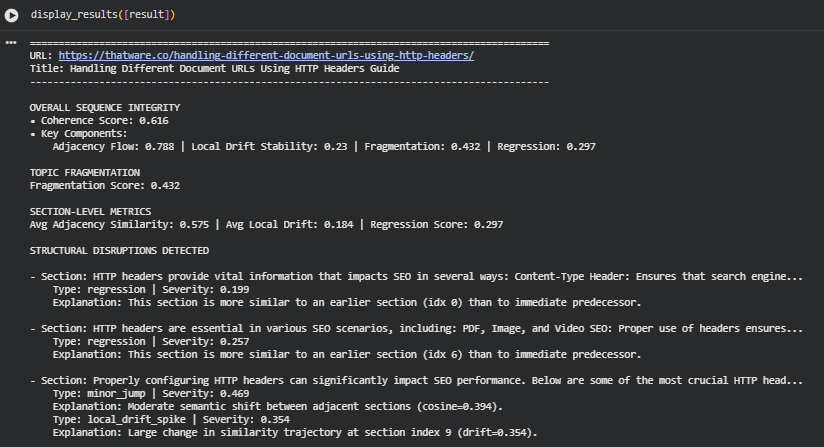This screenshot has width=824, height=447.
Task: Click the TOPIC FRAGMENTATION heading
Action: (85, 172)
